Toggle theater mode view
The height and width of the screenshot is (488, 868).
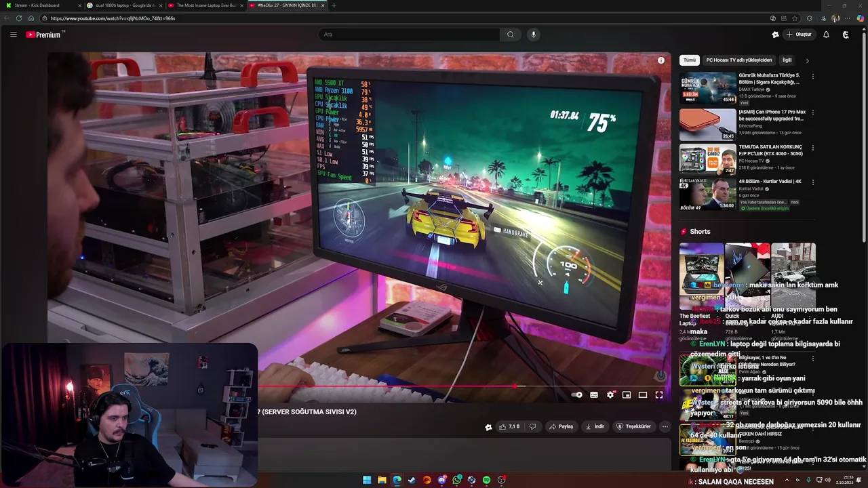click(643, 394)
